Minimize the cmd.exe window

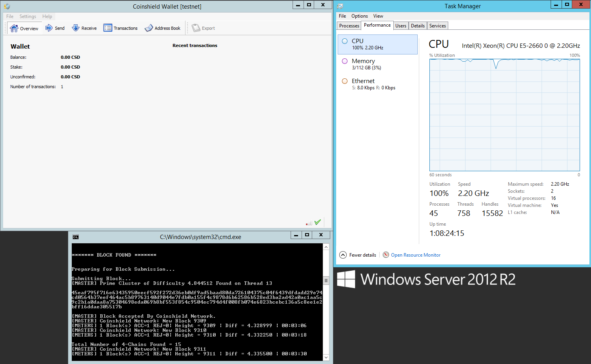pyautogui.click(x=296, y=235)
